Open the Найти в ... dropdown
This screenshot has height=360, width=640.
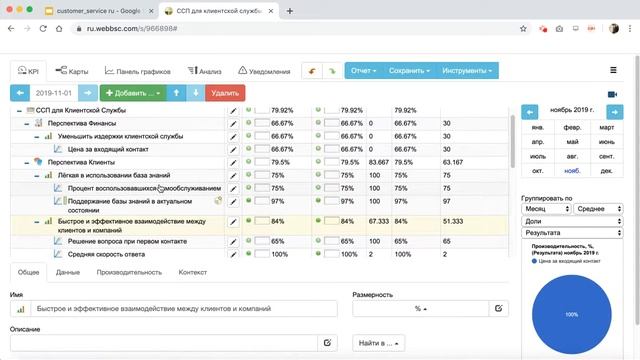point(378,343)
